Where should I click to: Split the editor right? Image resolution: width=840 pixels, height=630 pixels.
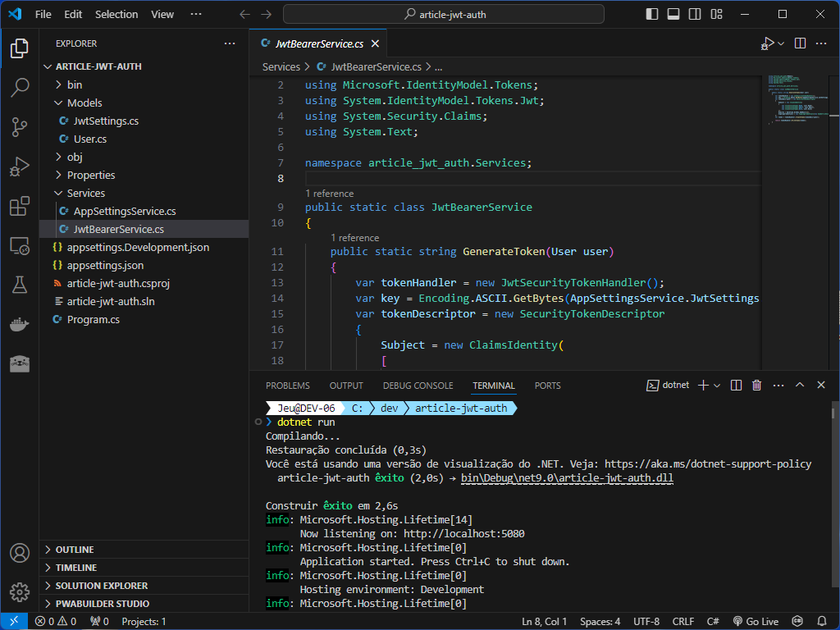click(x=800, y=43)
